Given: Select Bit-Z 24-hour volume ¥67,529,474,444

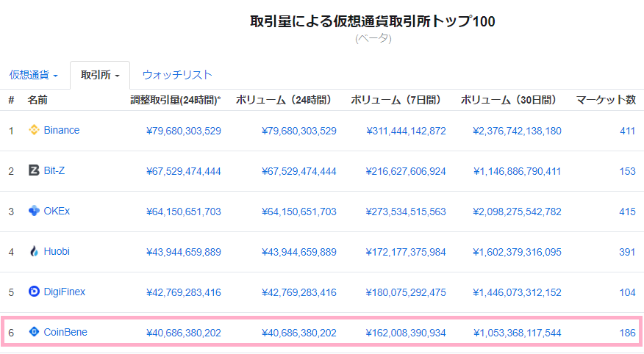Looking at the screenshot, I should 298,171.
